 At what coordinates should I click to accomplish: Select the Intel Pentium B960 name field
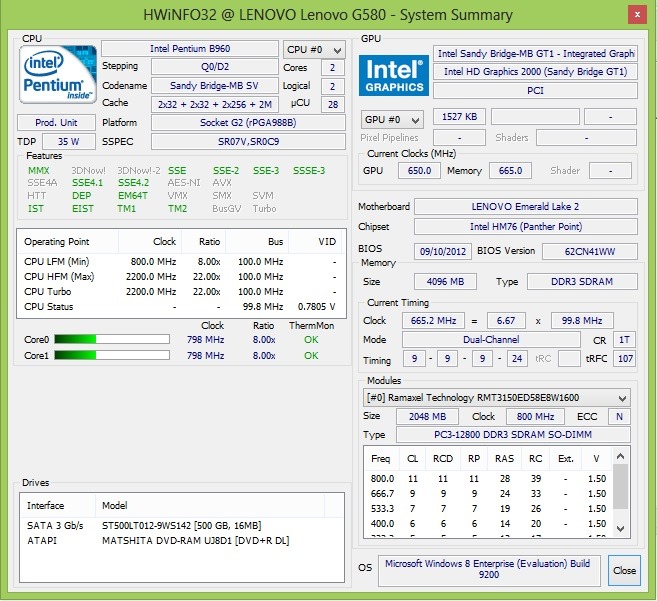[x=190, y=49]
